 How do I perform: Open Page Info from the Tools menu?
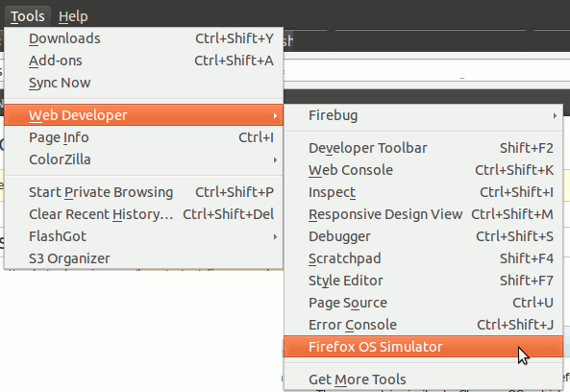(x=143, y=137)
